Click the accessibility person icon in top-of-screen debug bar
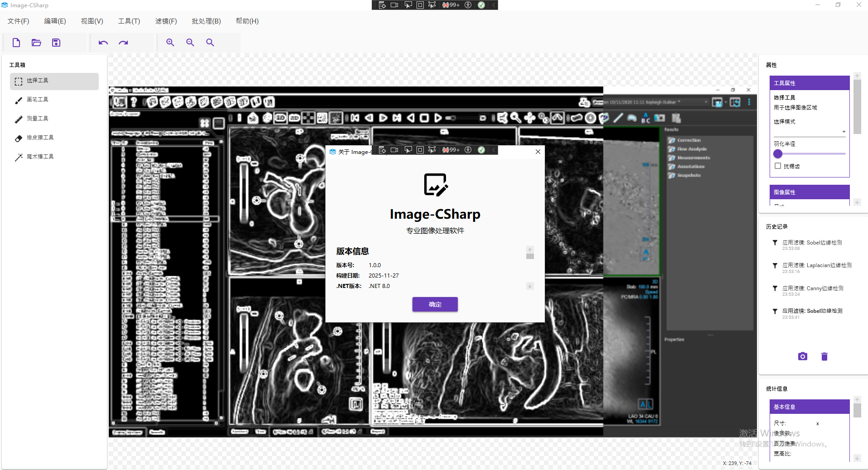 click(468, 5)
